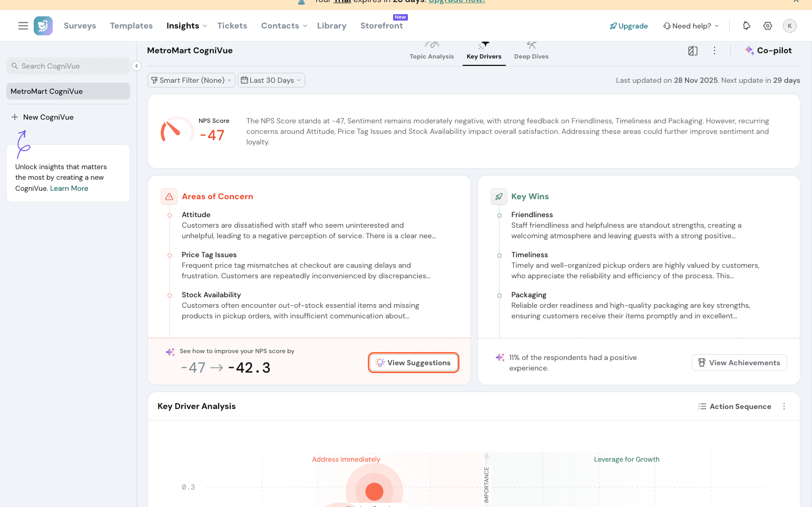Select the red Address Immediately bubble

point(374,491)
